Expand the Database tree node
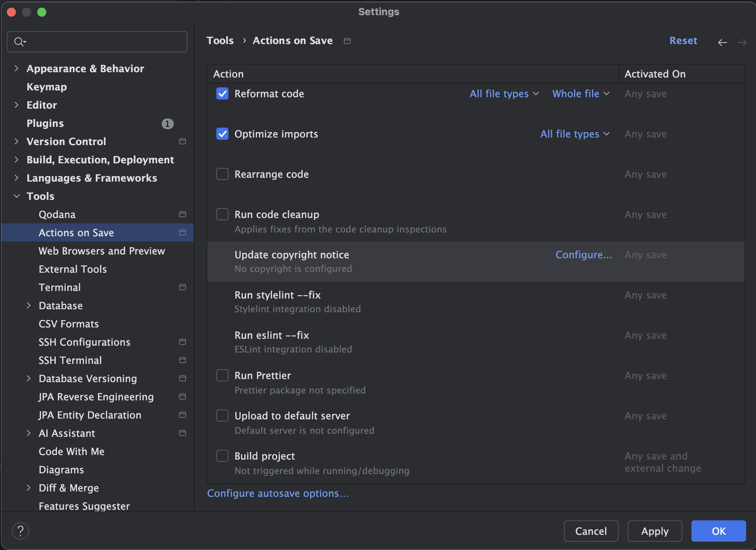 tap(28, 306)
